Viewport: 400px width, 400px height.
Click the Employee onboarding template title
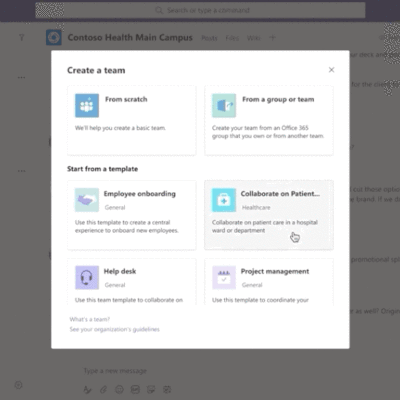[x=139, y=194]
